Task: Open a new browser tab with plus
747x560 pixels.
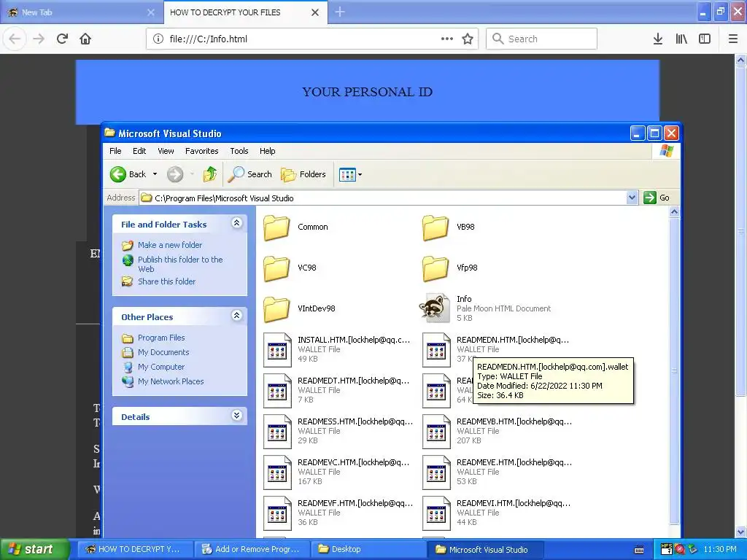Action: [340, 12]
